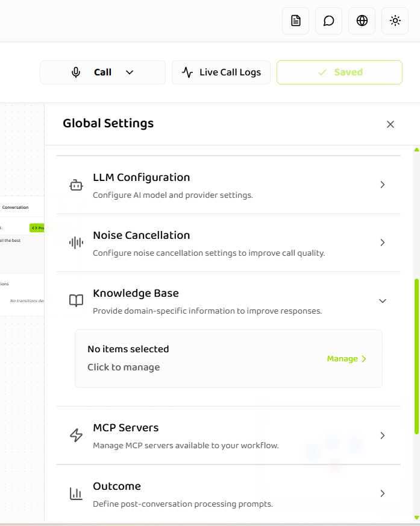
Task: Open the Call dropdown chevron
Action: coord(129,72)
